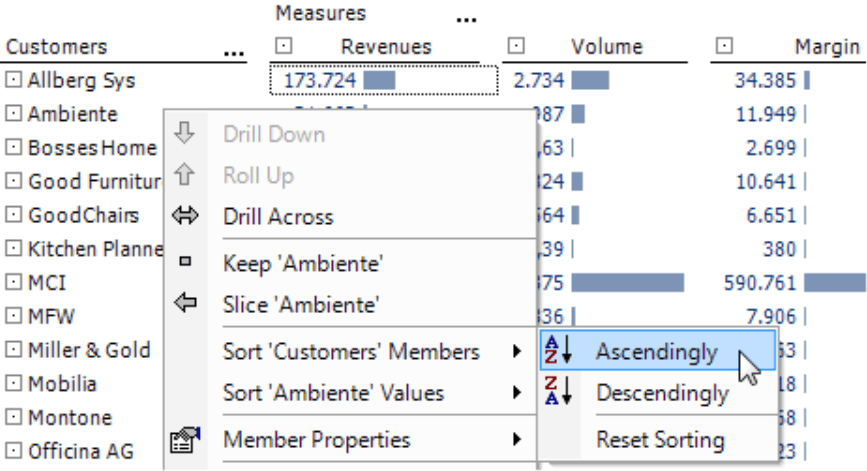Toggle the box beside Volume header
This screenshot has height=471, width=867.
(516, 46)
